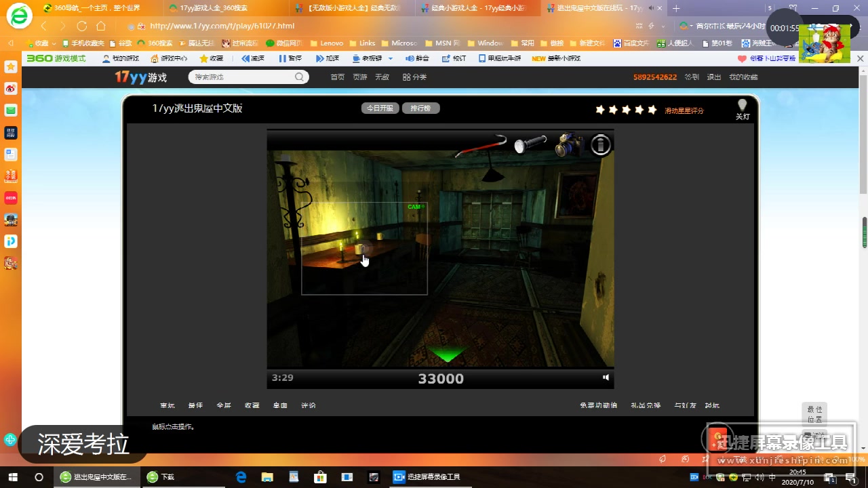Select the camera item in game inventory
The width and height of the screenshot is (868, 488).
568,144
